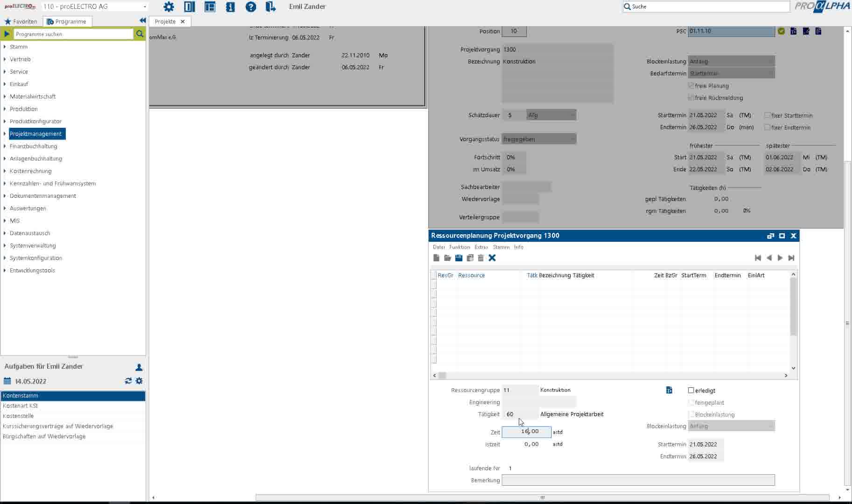Click the layout panel icon beside gear
Screen dimensions: 852x504
pyautogui.click(x=189, y=7)
